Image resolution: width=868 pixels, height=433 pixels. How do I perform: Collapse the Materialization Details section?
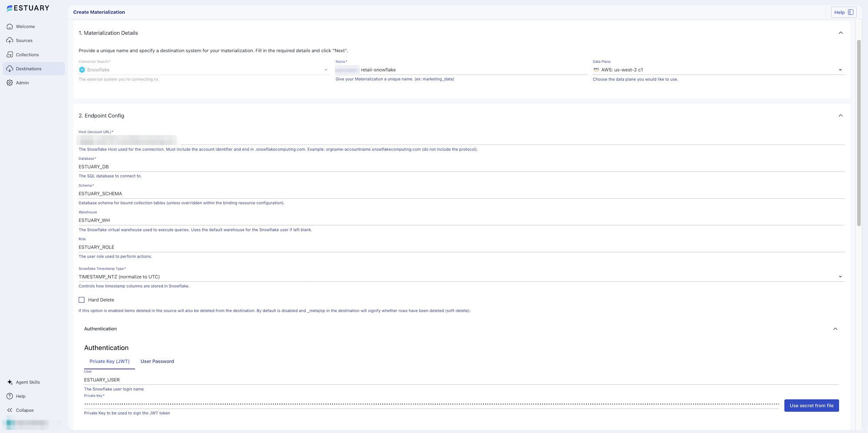[x=841, y=33]
